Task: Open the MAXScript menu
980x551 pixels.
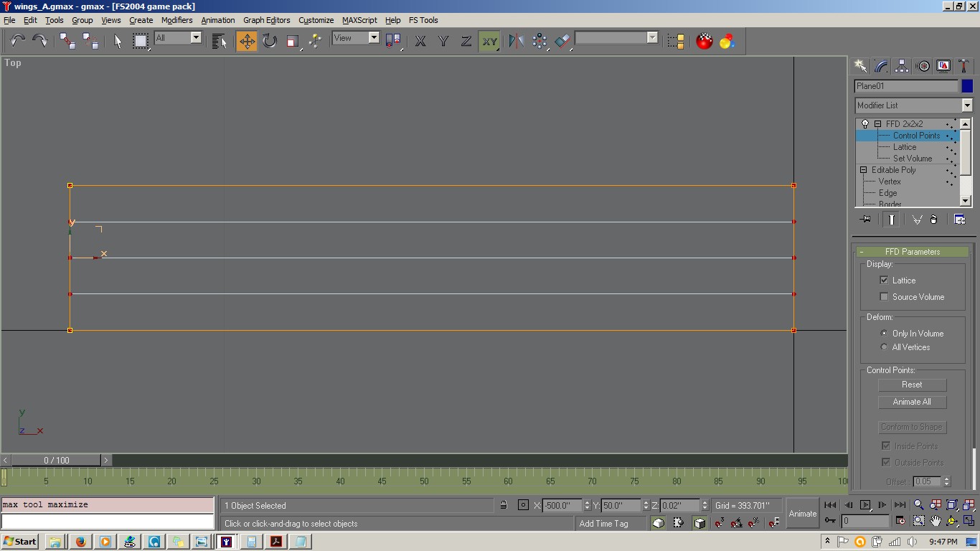Action: point(359,20)
